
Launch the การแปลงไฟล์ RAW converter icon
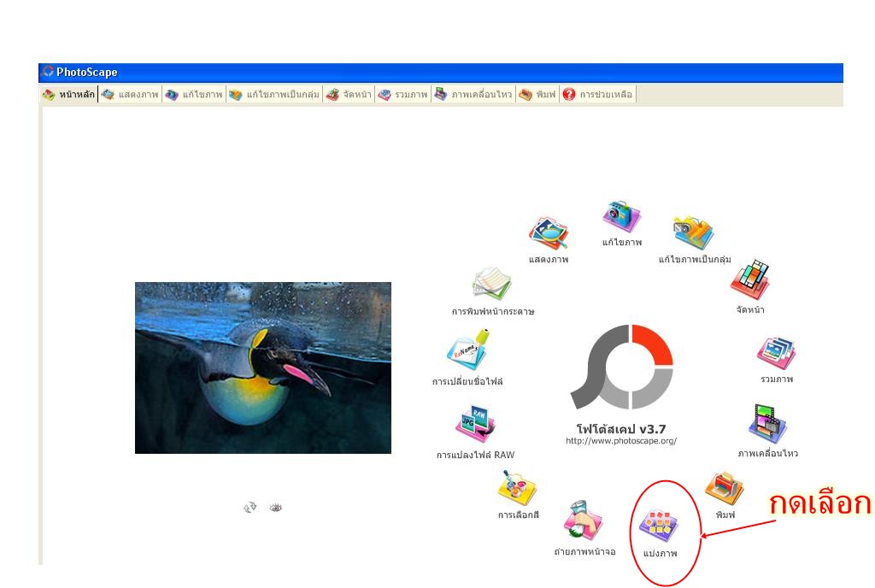[x=475, y=424]
